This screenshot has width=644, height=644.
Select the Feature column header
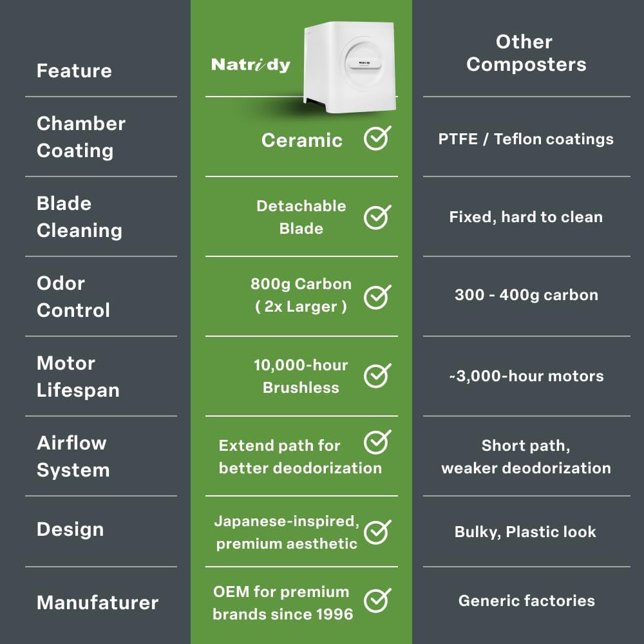[74, 70]
